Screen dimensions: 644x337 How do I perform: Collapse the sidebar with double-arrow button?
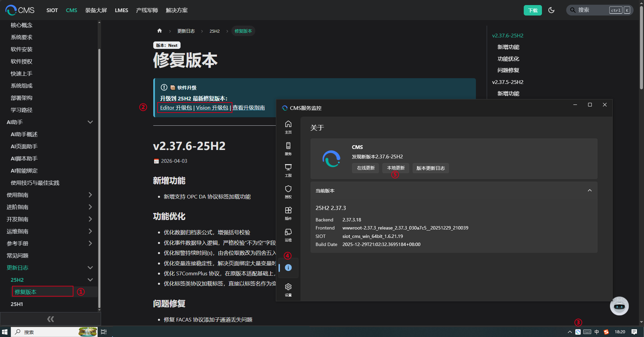[x=51, y=319]
